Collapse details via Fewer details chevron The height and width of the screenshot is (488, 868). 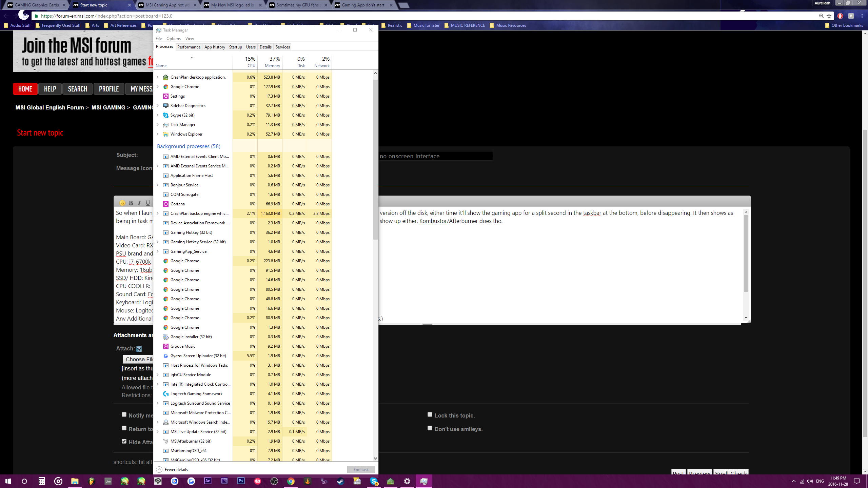pos(159,469)
